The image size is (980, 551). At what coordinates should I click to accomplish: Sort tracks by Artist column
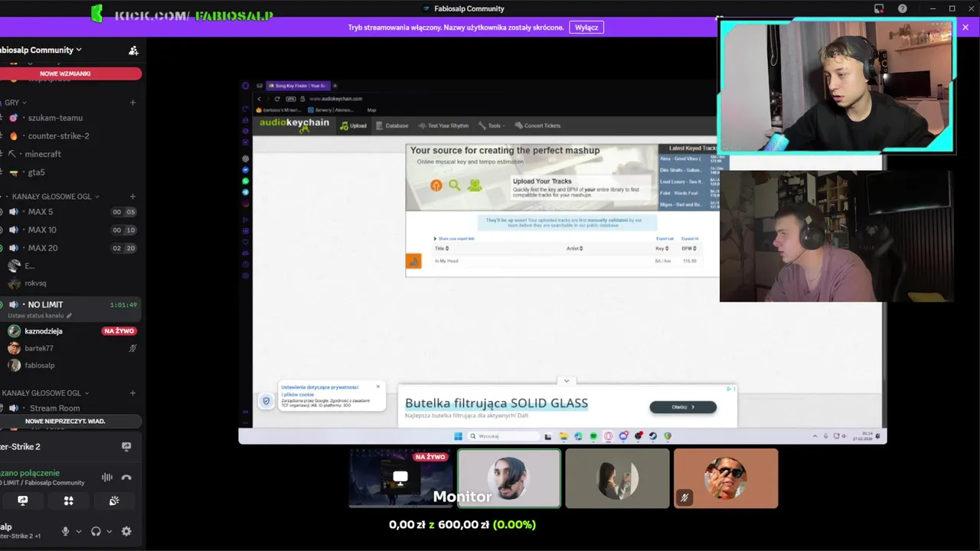click(x=575, y=248)
